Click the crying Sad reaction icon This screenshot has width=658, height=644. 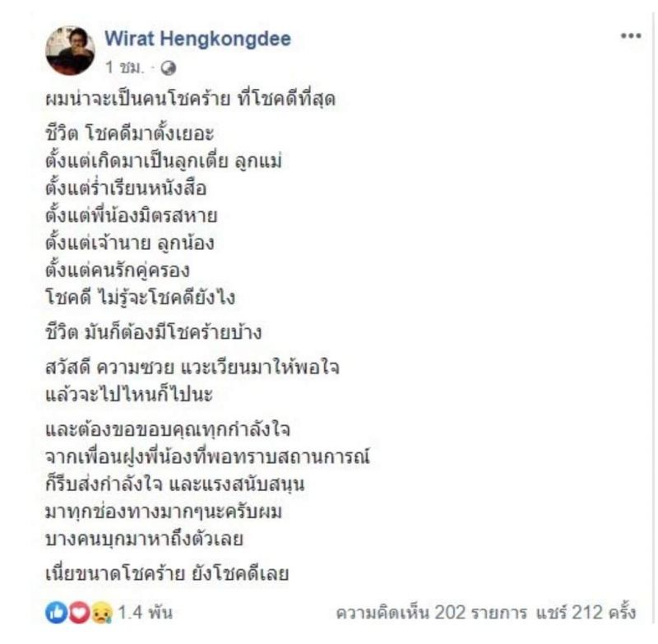101,612
